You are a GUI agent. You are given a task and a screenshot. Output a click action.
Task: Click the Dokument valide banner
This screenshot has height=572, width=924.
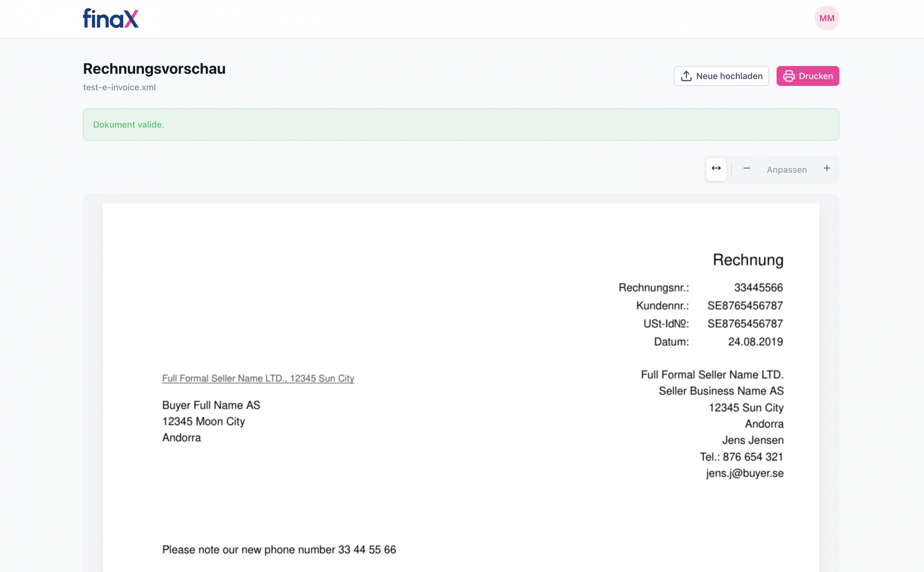click(x=461, y=125)
